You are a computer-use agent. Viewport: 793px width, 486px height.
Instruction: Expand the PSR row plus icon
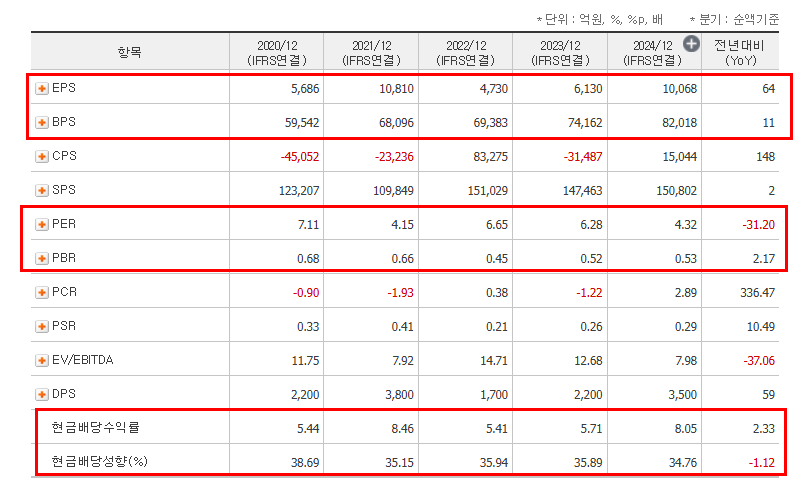click(x=42, y=326)
